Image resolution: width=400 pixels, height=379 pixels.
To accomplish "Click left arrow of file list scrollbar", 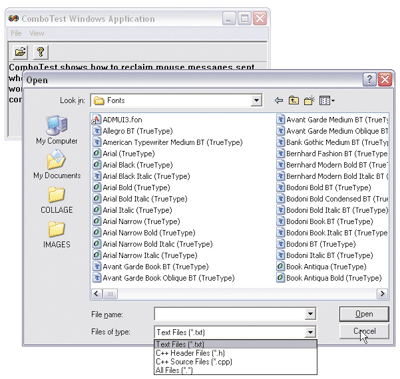I will pos(96,294).
